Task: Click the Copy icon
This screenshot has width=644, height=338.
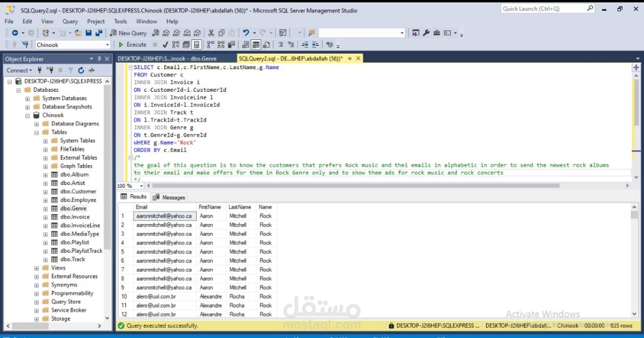Action: coord(221,33)
